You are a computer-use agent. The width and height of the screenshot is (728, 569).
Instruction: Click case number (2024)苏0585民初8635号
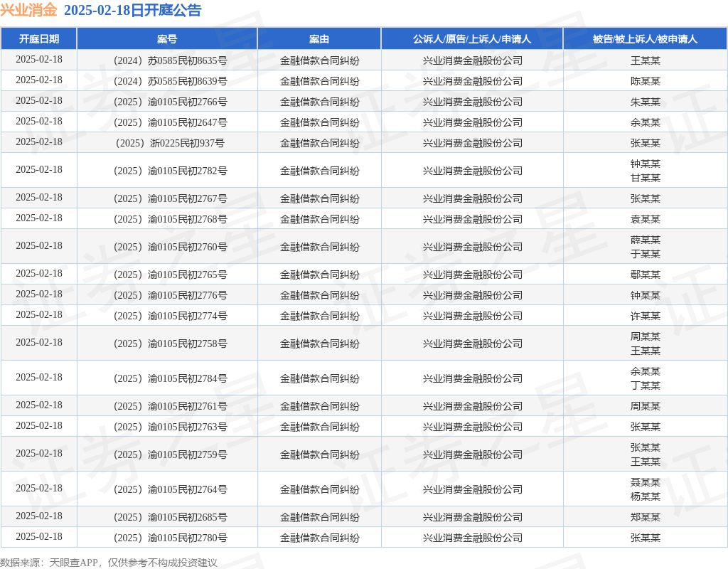coord(171,60)
